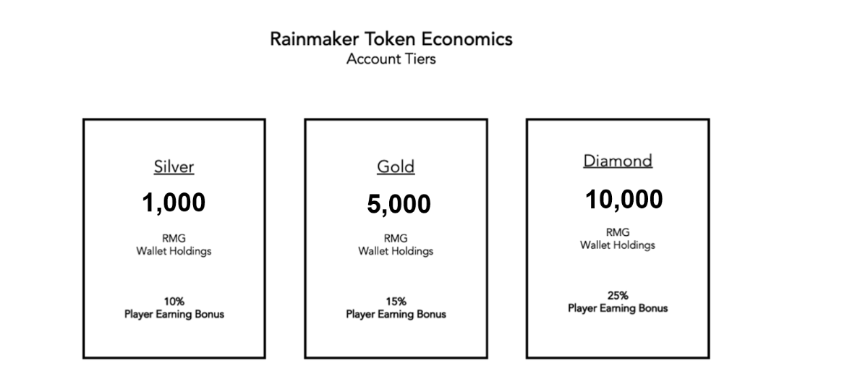Viewport: 868px width, 382px height.
Task: Open the underlined Diamond tier heading
Action: tap(618, 161)
